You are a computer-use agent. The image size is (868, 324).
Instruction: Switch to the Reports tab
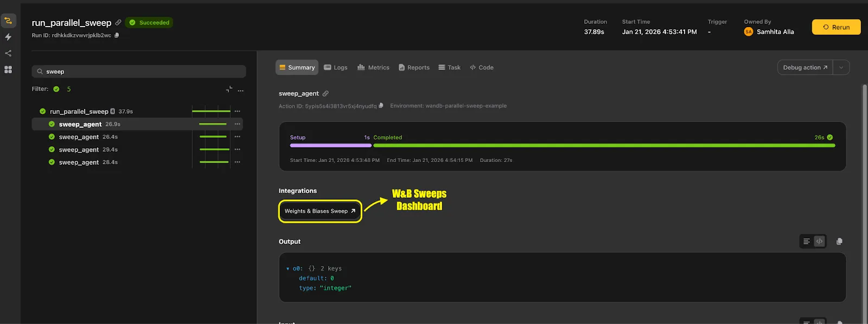[x=414, y=67]
